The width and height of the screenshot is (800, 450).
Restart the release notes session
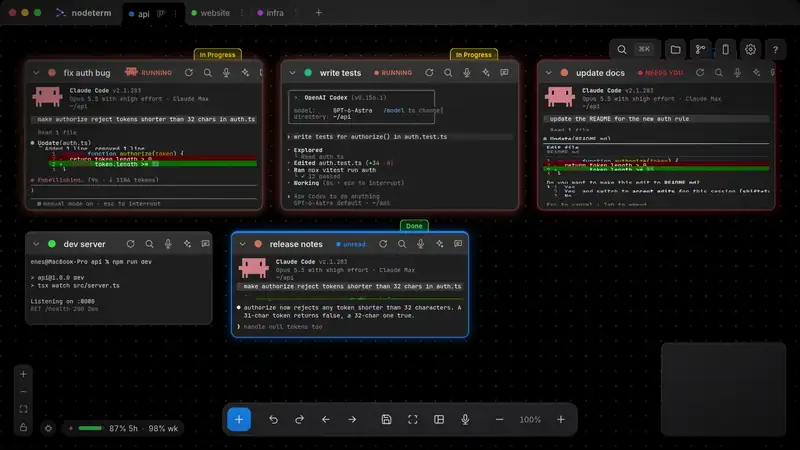coord(383,244)
